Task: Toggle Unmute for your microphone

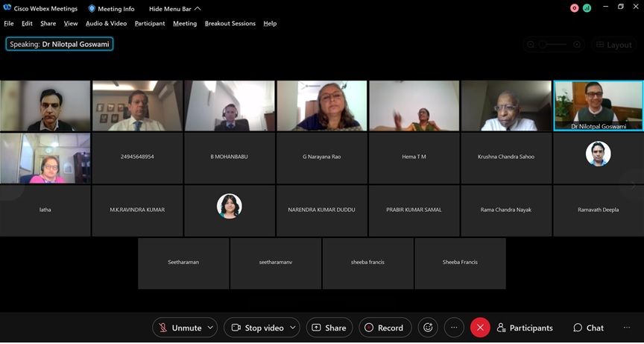Action: click(x=180, y=328)
